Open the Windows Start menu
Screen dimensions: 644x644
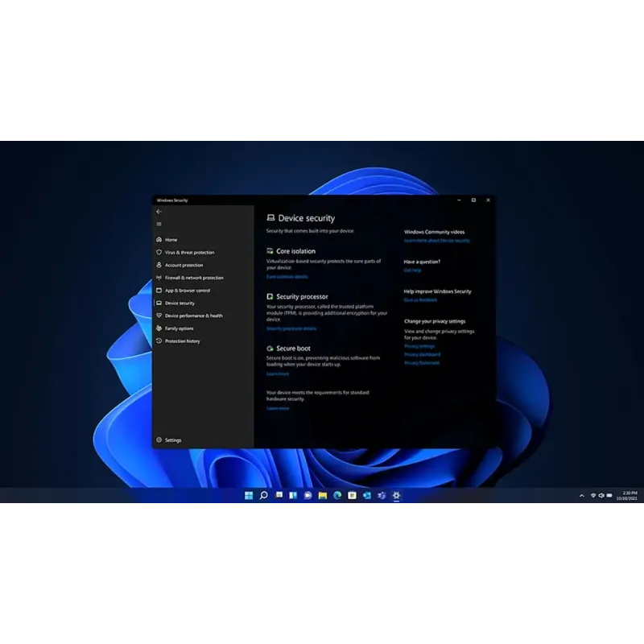pyautogui.click(x=249, y=495)
